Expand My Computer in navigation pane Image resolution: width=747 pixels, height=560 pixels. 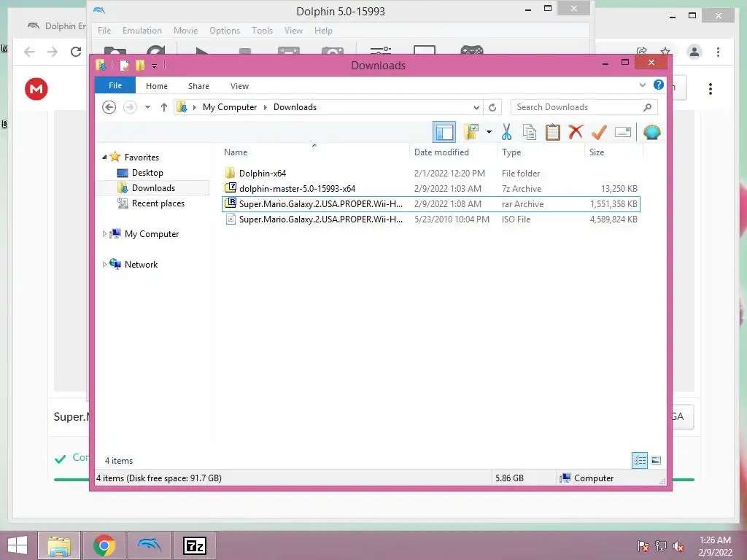pos(104,234)
